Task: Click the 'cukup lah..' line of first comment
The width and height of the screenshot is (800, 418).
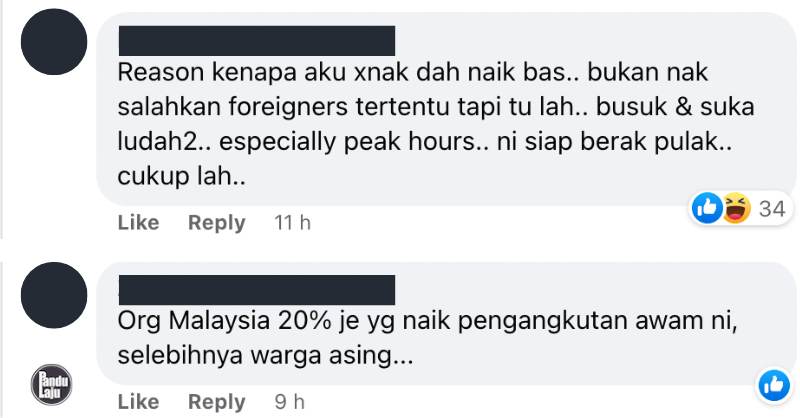Action: [182, 176]
